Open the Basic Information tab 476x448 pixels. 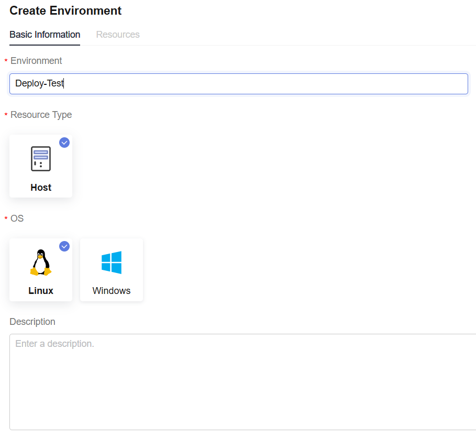[45, 35]
